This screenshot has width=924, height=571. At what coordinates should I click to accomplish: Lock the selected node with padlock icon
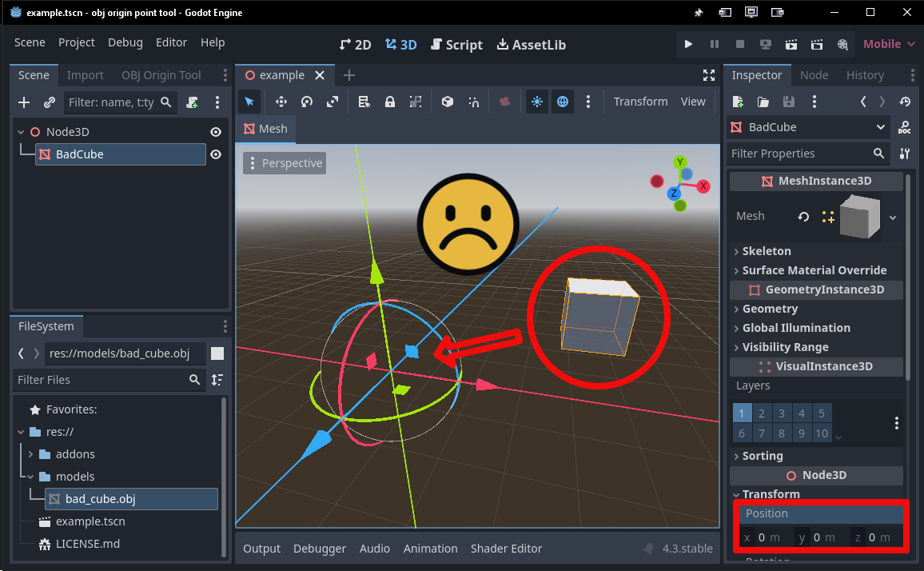[389, 102]
